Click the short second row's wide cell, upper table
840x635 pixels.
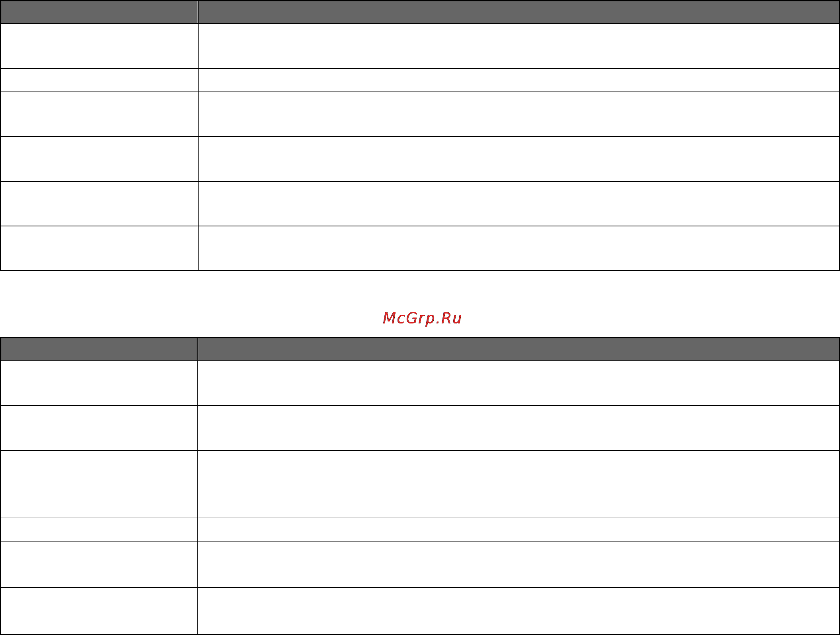[x=519, y=80]
